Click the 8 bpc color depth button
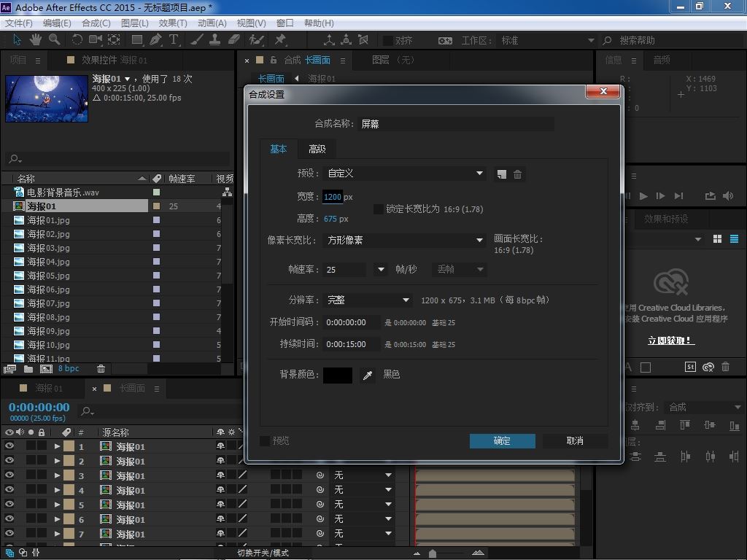The image size is (747, 560). coord(69,368)
